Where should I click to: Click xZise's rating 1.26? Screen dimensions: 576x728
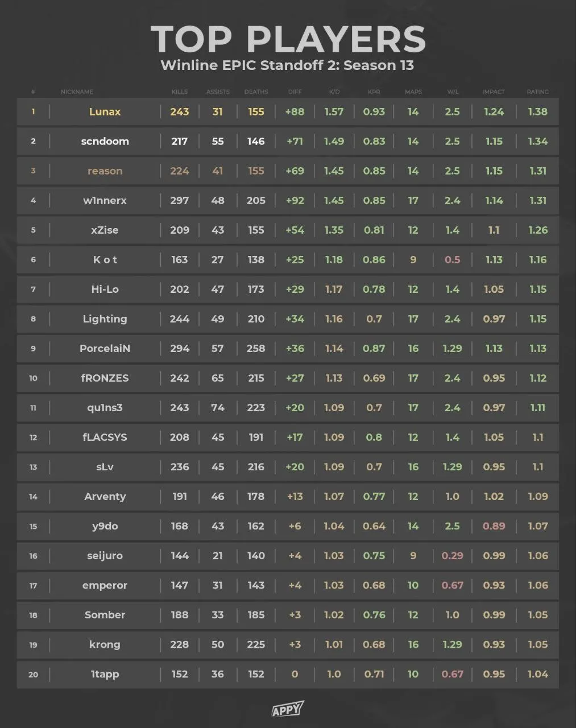tap(538, 230)
